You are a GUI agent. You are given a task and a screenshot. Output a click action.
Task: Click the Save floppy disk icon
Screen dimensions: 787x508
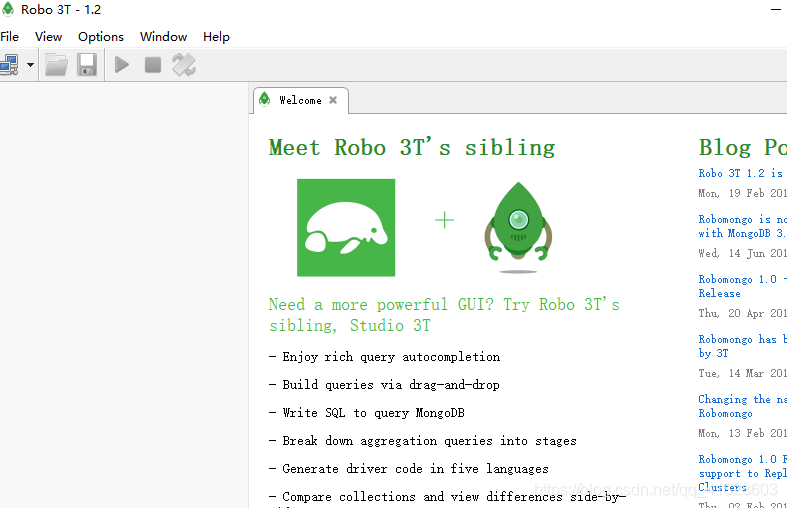(x=87, y=65)
